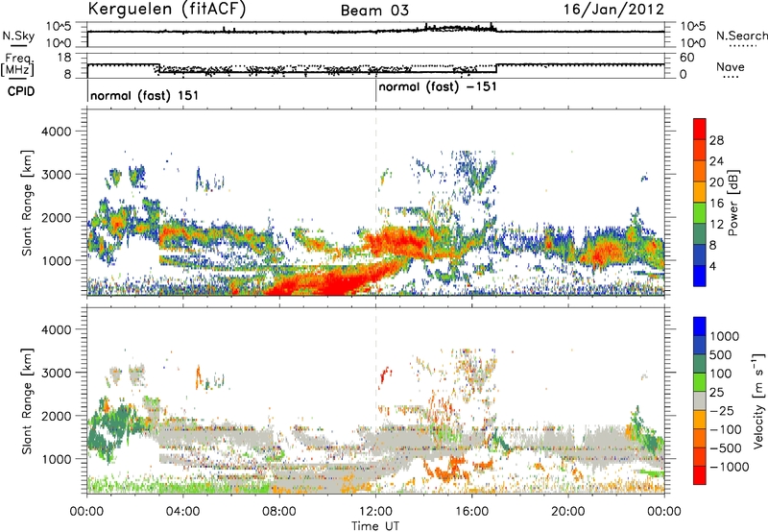The image size is (768, 532).
Task: Click 'normal (fast) 151' CPID text
Action: click(x=145, y=95)
